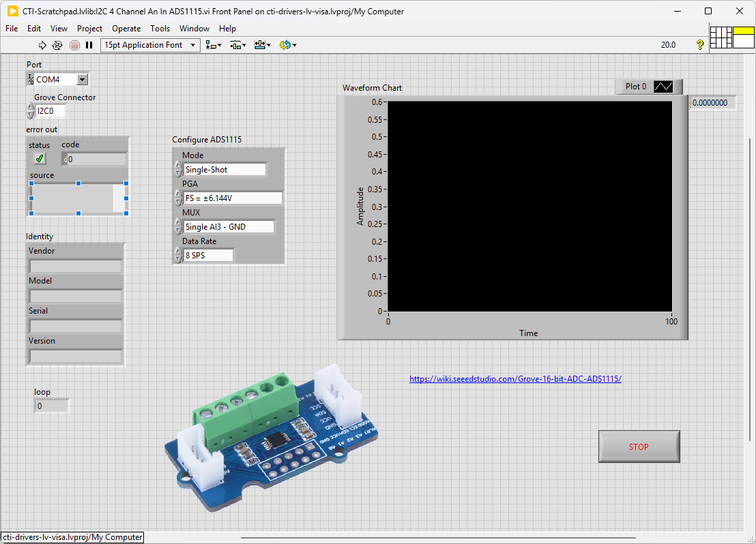The width and height of the screenshot is (756, 544).
Task: Open the Operate menu
Action: point(126,29)
